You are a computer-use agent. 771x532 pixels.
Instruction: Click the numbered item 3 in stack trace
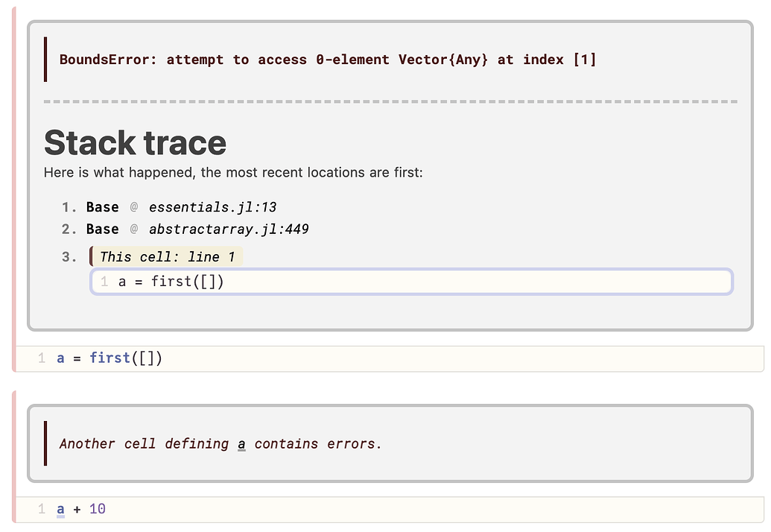pos(70,256)
